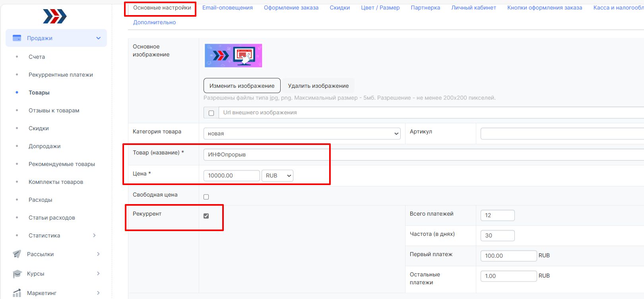Click the Цена field with 10000.00
The width and height of the screenshot is (644, 299).
click(x=231, y=176)
